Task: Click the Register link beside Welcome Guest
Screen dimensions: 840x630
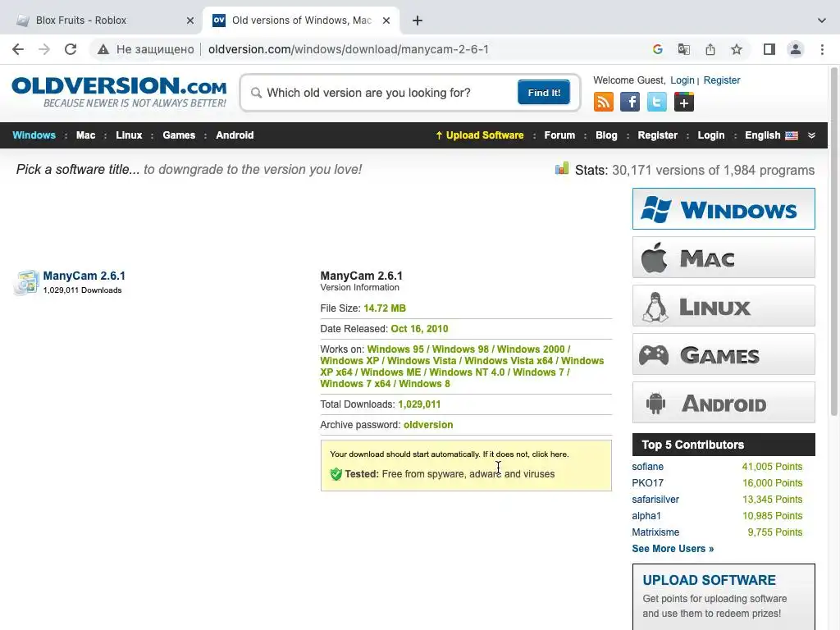Action: coord(722,80)
